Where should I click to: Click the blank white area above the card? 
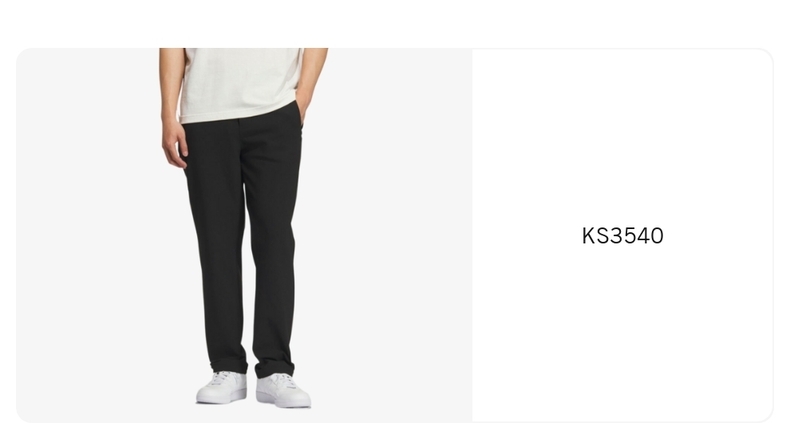pos(395,23)
